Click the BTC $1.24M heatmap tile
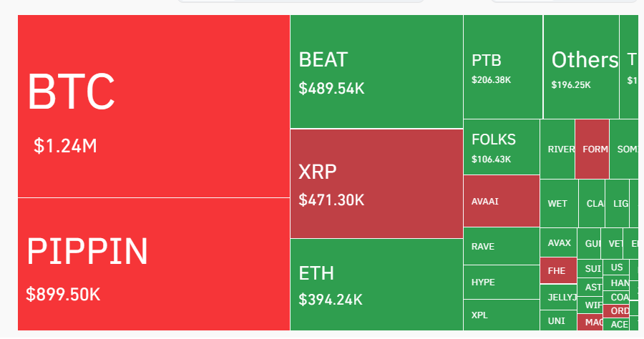Viewport: 644px width, 339px height. (154, 106)
